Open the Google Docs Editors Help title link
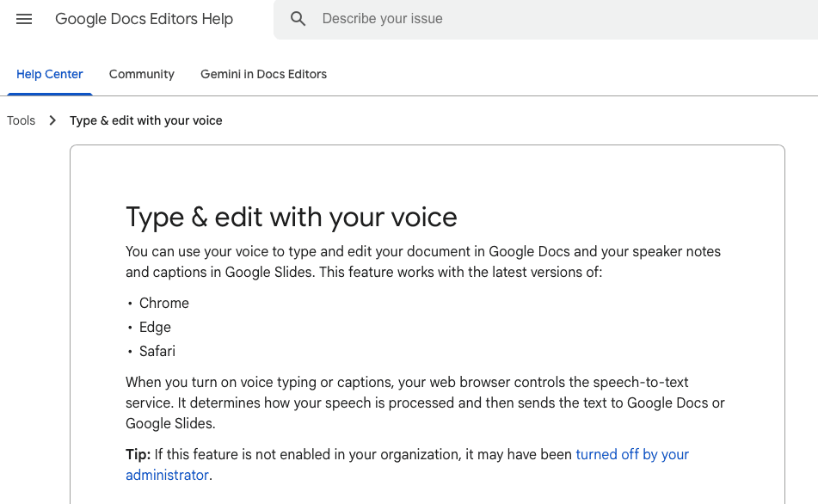Viewport: 818px width, 504px height. point(144,19)
